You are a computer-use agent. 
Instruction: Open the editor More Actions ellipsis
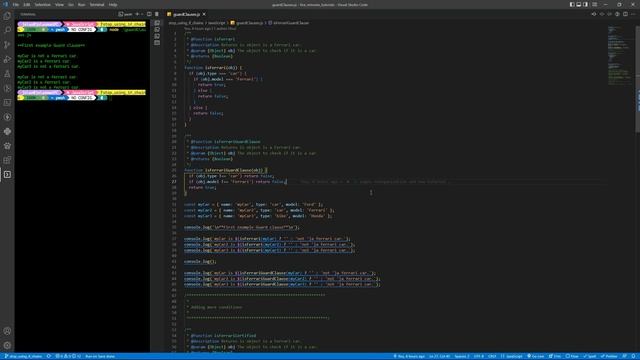[633, 14]
